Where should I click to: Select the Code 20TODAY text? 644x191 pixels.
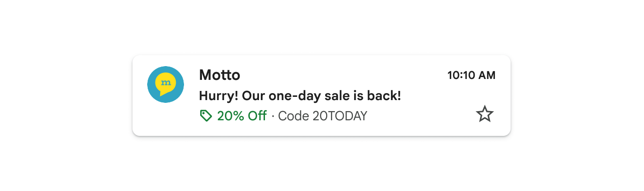coord(322,116)
